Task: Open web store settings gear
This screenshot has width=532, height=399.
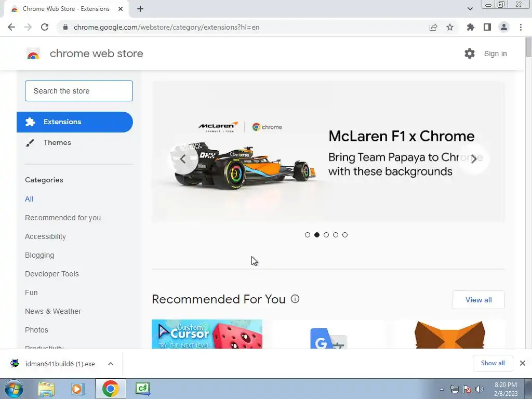Action: [470, 54]
